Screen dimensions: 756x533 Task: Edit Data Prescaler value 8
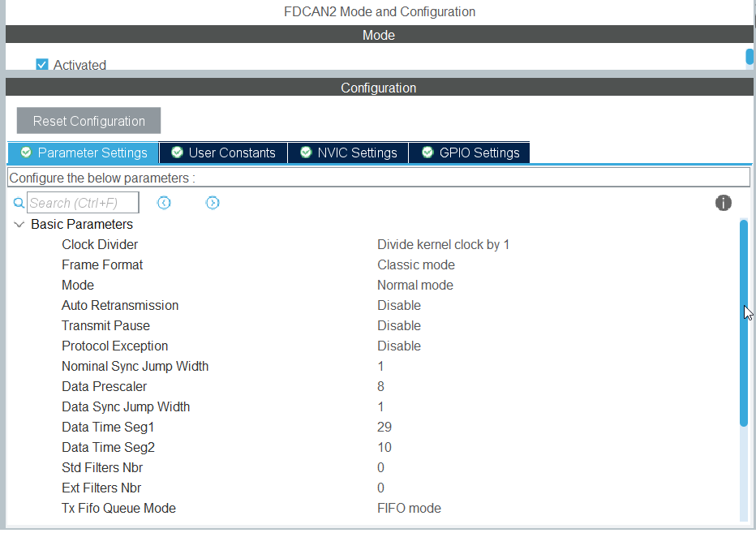coord(380,386)
